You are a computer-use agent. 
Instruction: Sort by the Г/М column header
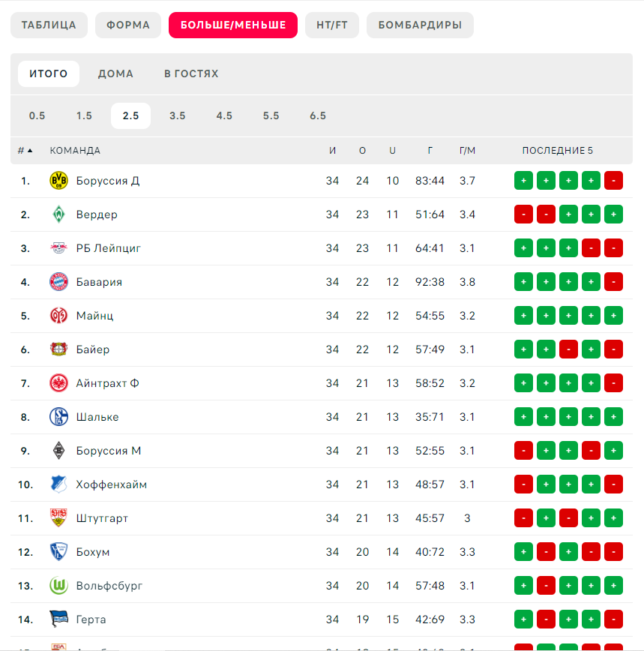(467, 150)
